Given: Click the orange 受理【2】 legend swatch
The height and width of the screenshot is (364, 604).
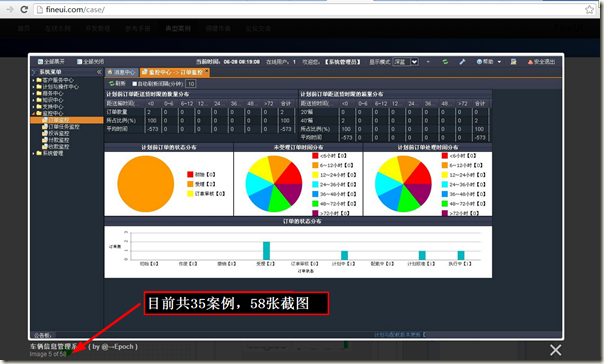Looking at the screenshot, I should 190,184.
